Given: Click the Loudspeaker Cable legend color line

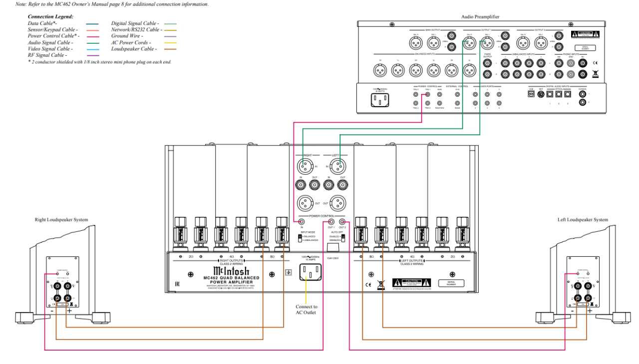Looking at the screenshot, I should [x=170, y=49].
